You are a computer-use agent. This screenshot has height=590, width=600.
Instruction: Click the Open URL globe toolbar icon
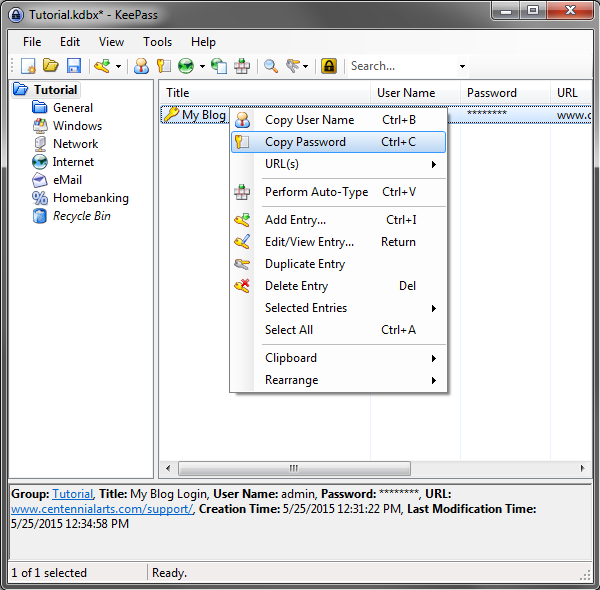click(186, 66)
